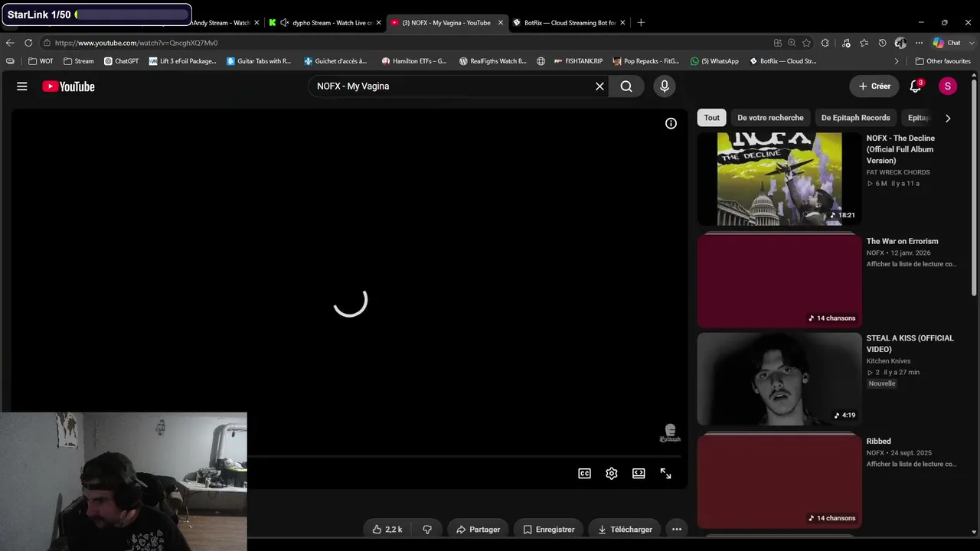Open browser extensions puzzle icon

coord(825,43)
